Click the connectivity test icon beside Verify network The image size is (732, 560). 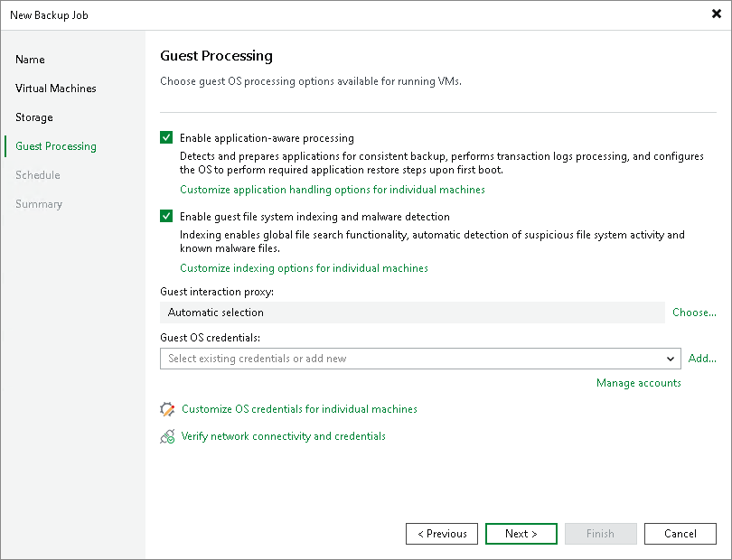167,436
